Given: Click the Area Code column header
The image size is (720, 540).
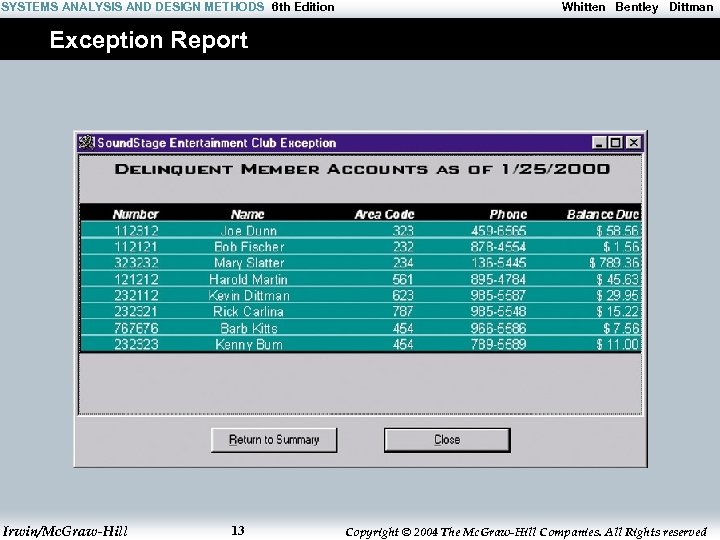Looking at the screenshot, I should [x=384, y=214].
